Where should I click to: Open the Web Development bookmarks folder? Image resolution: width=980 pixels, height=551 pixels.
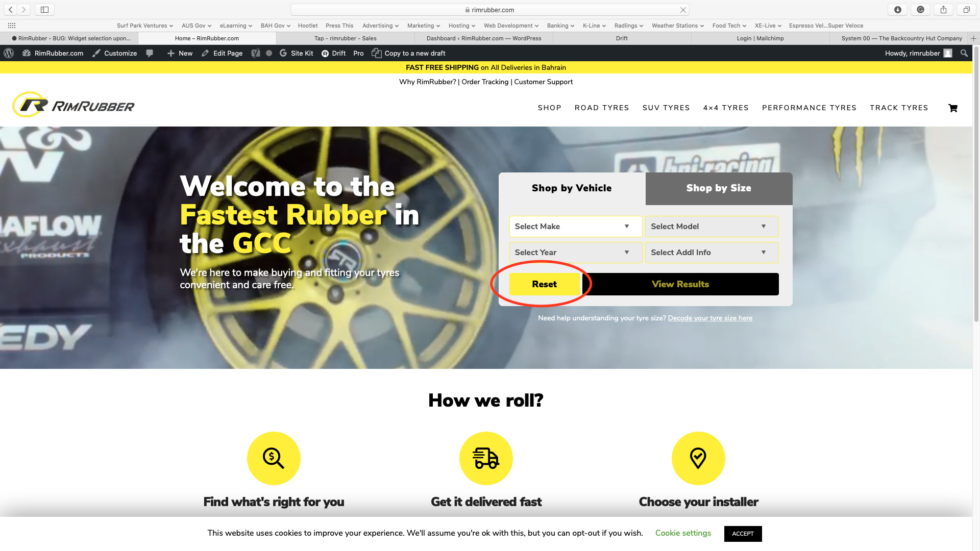click(511, 26)
